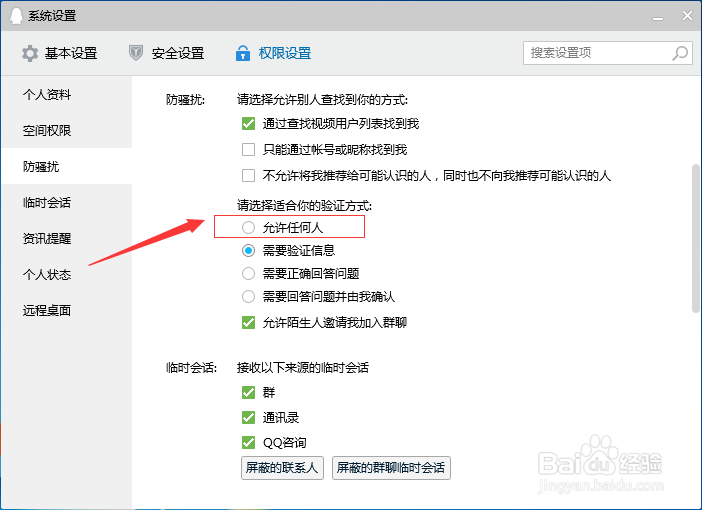This screenshot has height=510, width=702.
Task: Choose 需要正确回答问题 verification option
Action: point(248,273)
